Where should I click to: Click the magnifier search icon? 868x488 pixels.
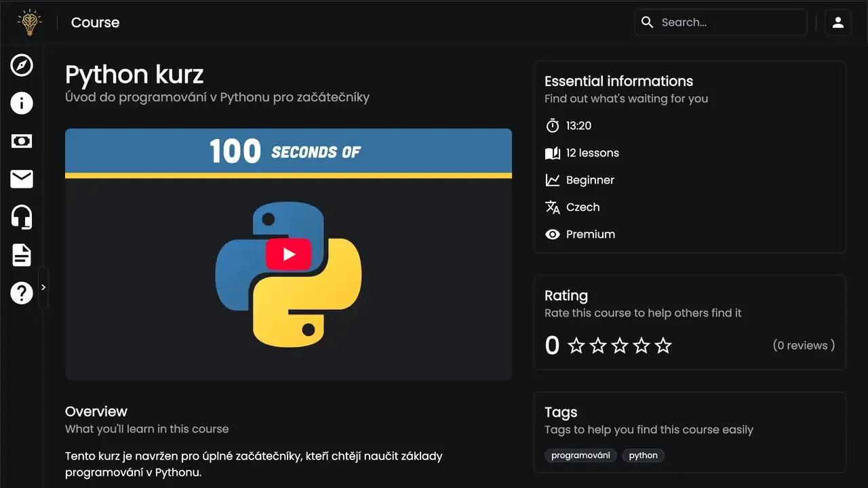pyautogui.click(x=648, y=22)
